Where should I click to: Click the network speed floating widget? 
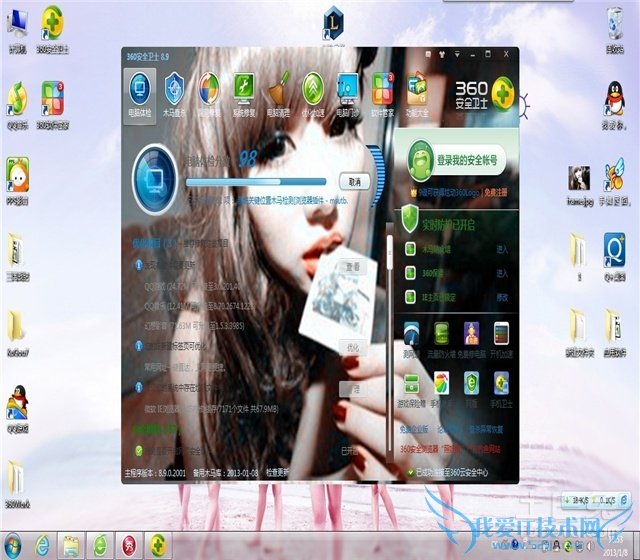tap(595, 500)
